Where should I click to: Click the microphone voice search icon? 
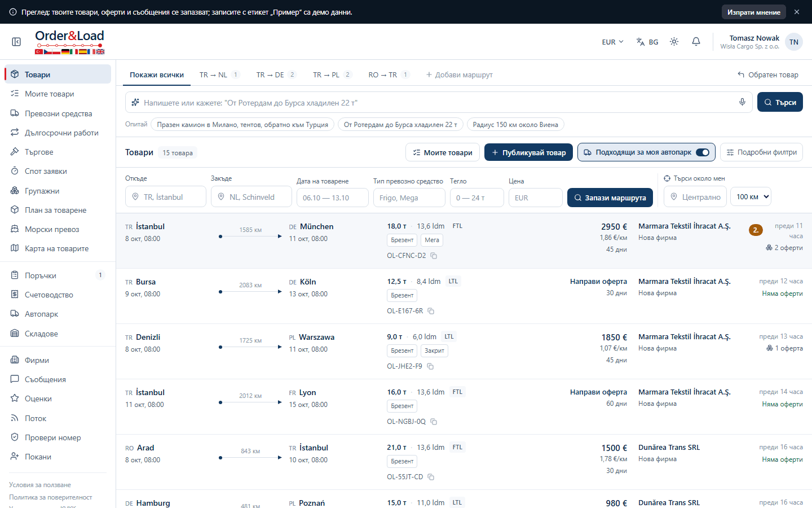742,102
